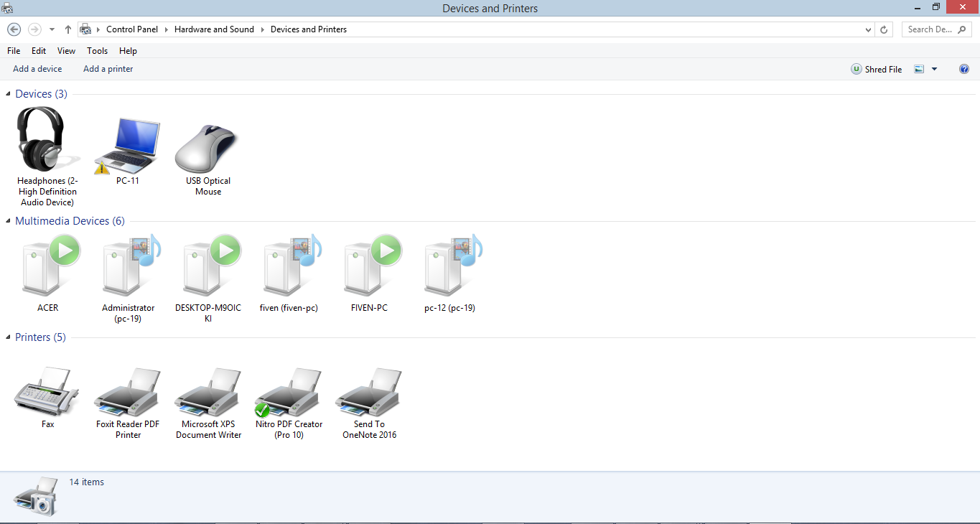Click the Devices and Printers breadcrumb

pyautogui.click(x=309, y=29)
